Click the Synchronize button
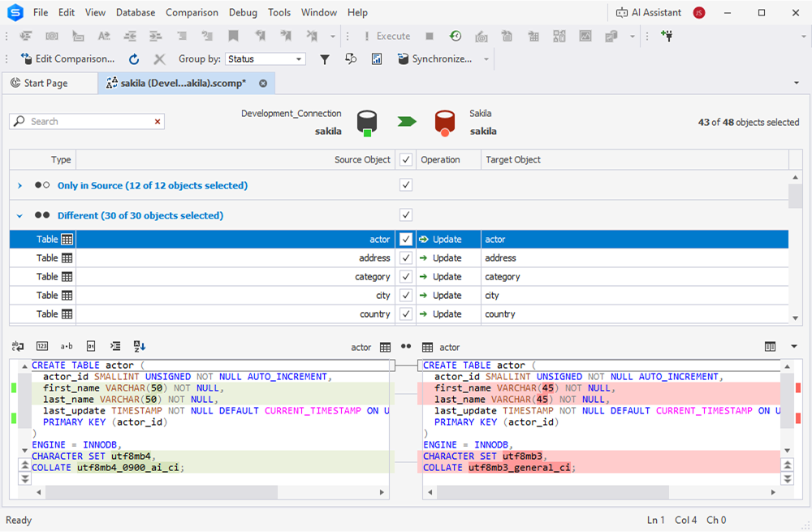This screenshot has width=812, height=532. 434,59
